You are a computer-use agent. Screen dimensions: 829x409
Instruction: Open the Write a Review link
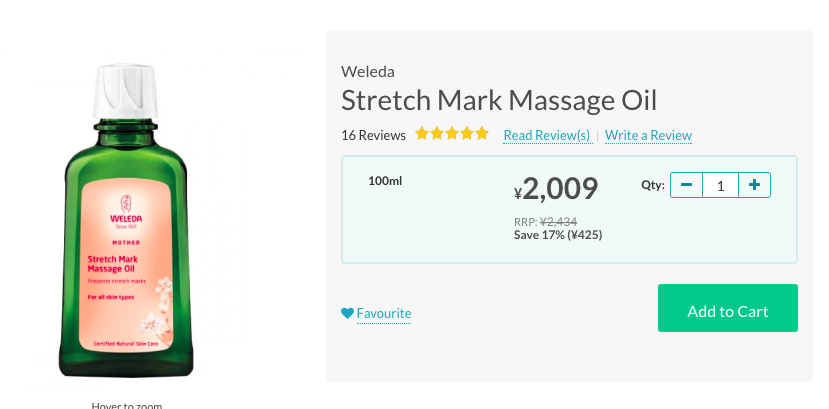[648, 135]
